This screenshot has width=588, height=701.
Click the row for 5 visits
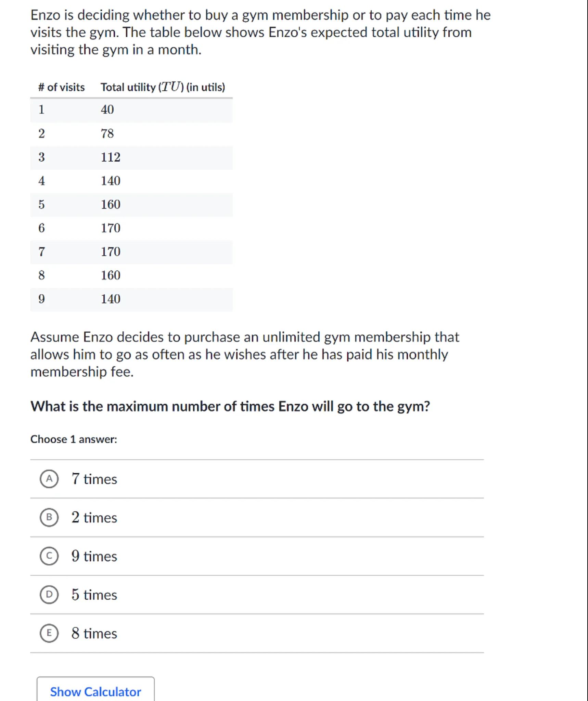[x=131, y=205]
